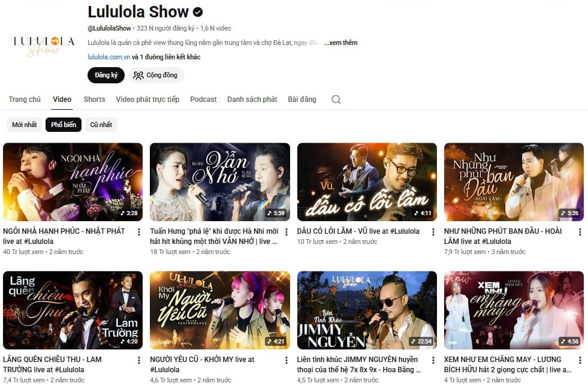Open the Podcast tab
This screenshot has width=588, height=389.
tap(203, 99)
